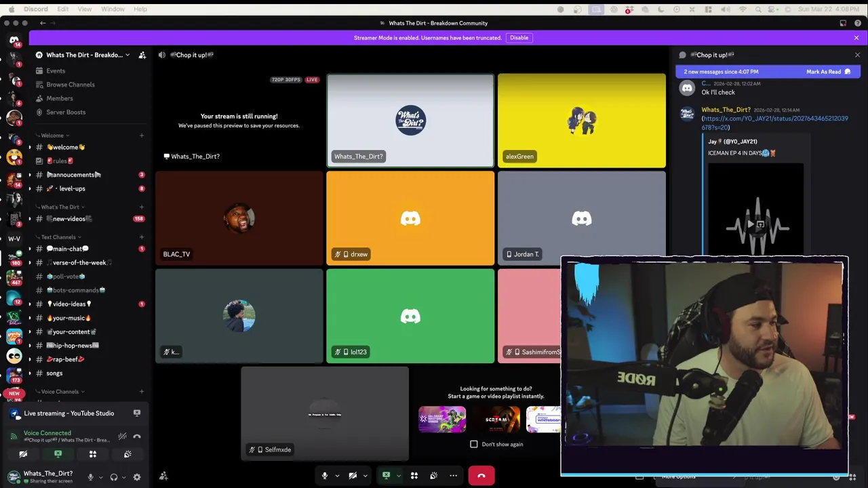
Task: Turn on camera in the call control bar
Action: [353, 475]
